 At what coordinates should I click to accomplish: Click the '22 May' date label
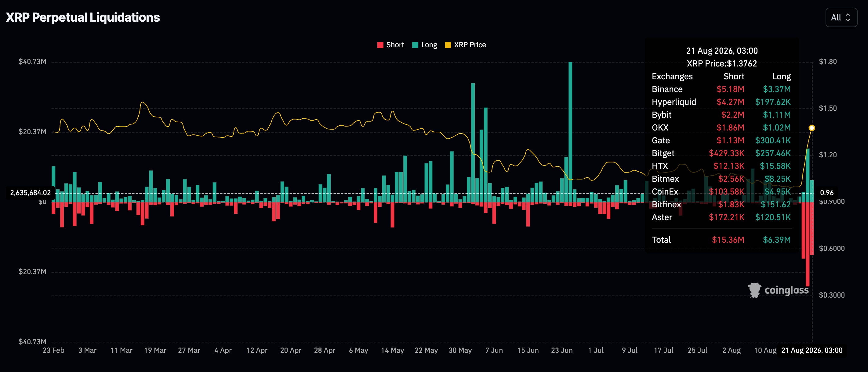click(x=426, y=350)
